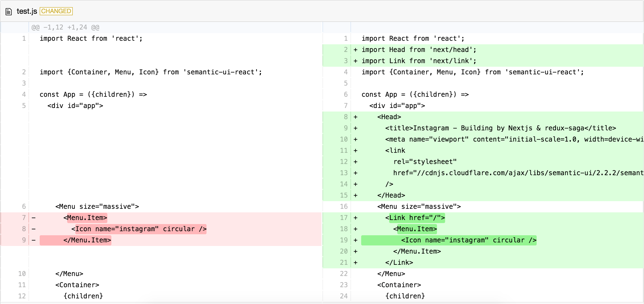Select the removed Menu.Item line in red
Screen dimensions: 644x304
(87, 218)
